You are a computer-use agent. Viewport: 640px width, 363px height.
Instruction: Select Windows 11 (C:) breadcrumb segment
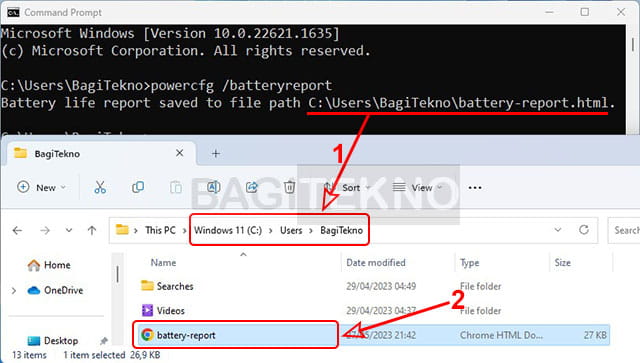point(228,230)
